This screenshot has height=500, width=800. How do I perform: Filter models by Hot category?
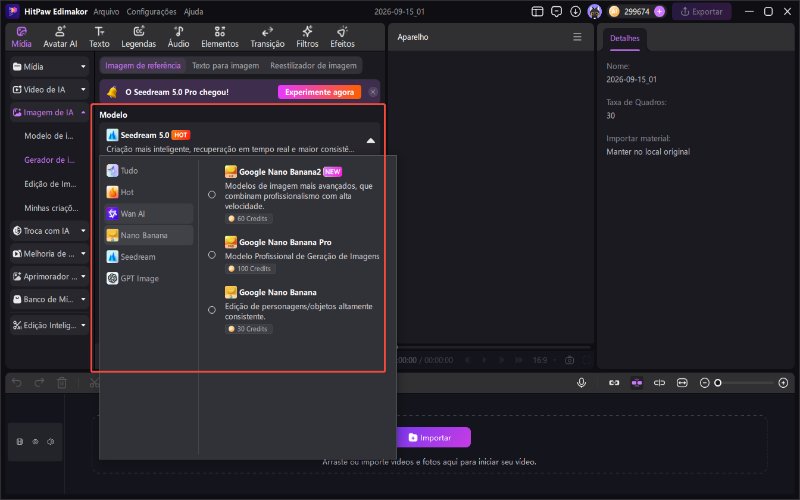pos(149,192)
